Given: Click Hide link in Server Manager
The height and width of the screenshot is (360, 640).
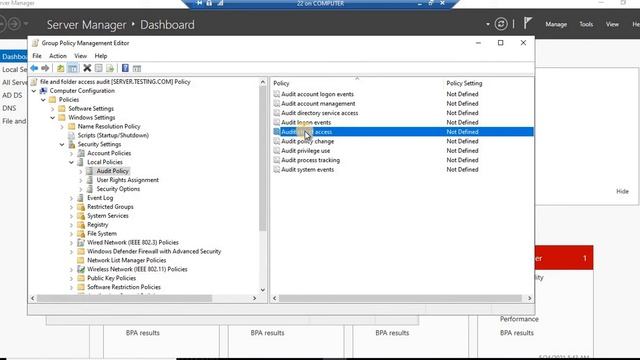Looking at the screenshot, I should tap(622, 191).
